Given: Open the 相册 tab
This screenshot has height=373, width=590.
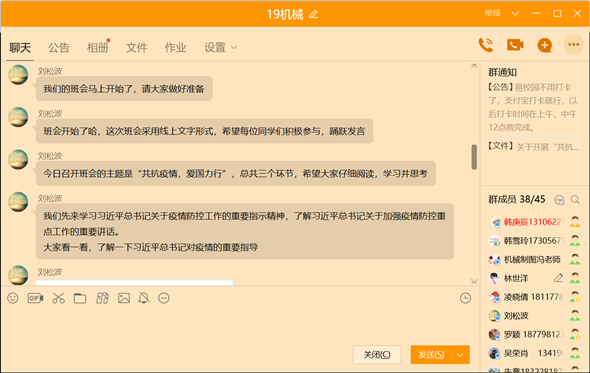Looking at the screenshot, I should (97, 48).
